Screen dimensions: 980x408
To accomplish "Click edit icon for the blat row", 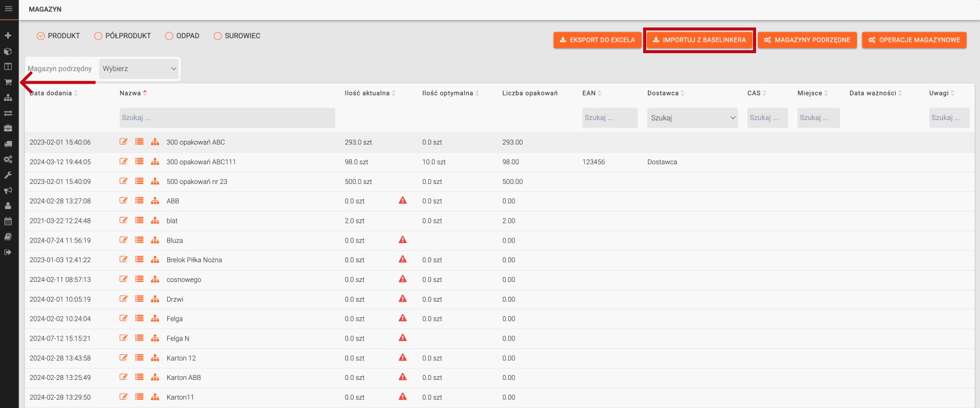I will pos(124,220).
